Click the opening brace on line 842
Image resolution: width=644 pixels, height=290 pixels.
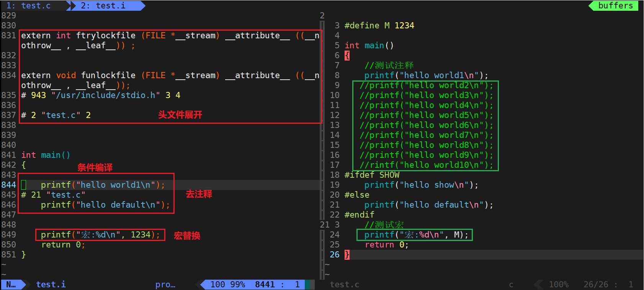click(x=23, y=165)
